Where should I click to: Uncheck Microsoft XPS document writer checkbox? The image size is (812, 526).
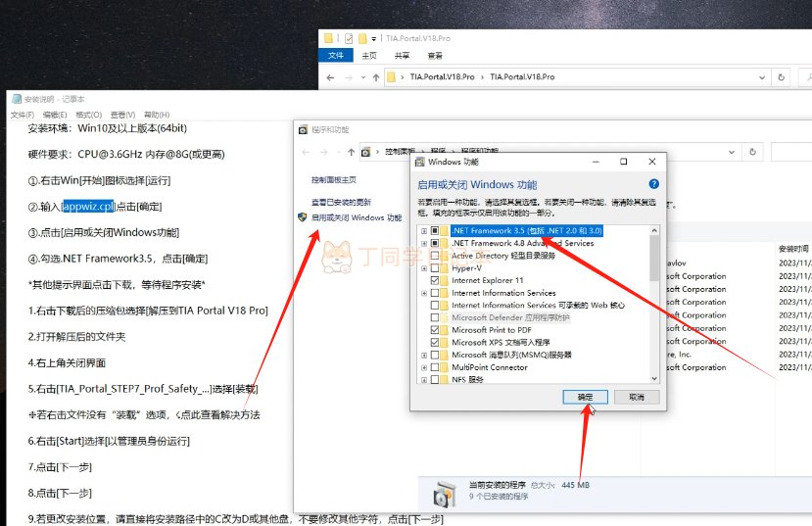pyautogui.click(x=435, y=342)
